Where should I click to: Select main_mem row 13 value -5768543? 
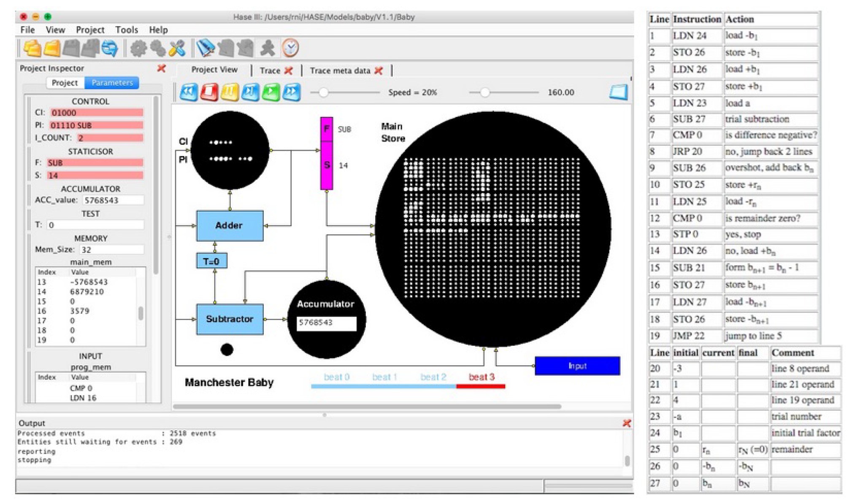point(87,282)
